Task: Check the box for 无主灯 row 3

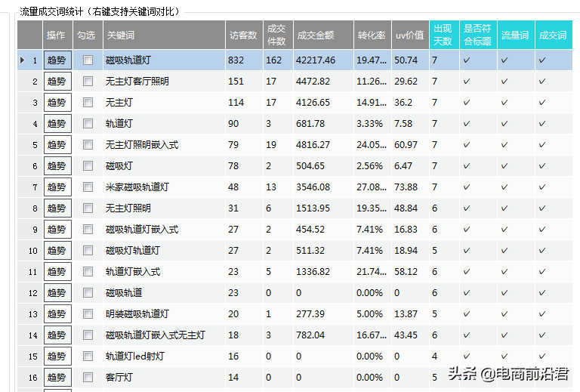Action: (88, 102)
